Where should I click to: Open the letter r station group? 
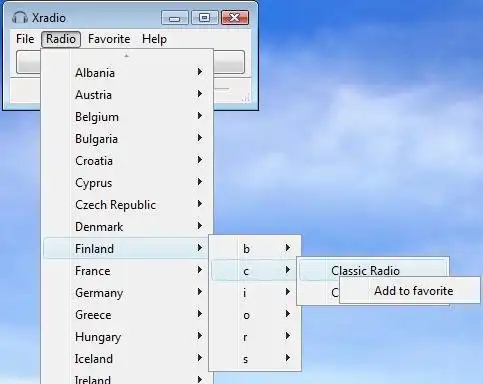[x=255, y=336]
